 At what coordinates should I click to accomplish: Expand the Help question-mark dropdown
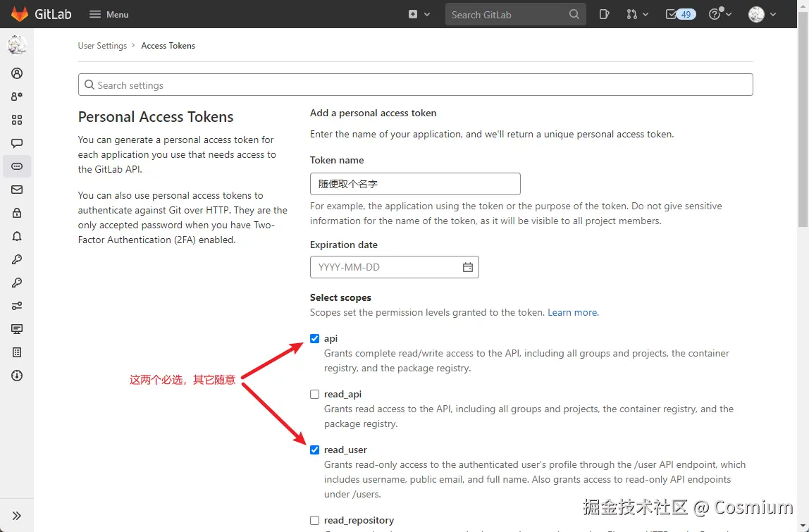[x=720, y=14]
